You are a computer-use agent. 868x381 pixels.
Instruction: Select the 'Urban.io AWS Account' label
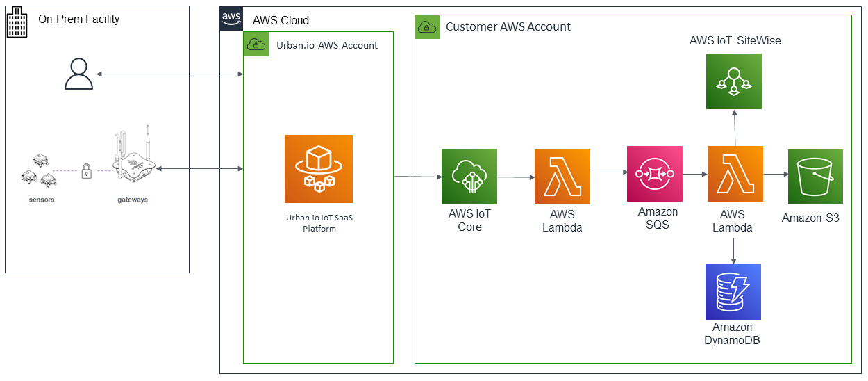(327, 45)
